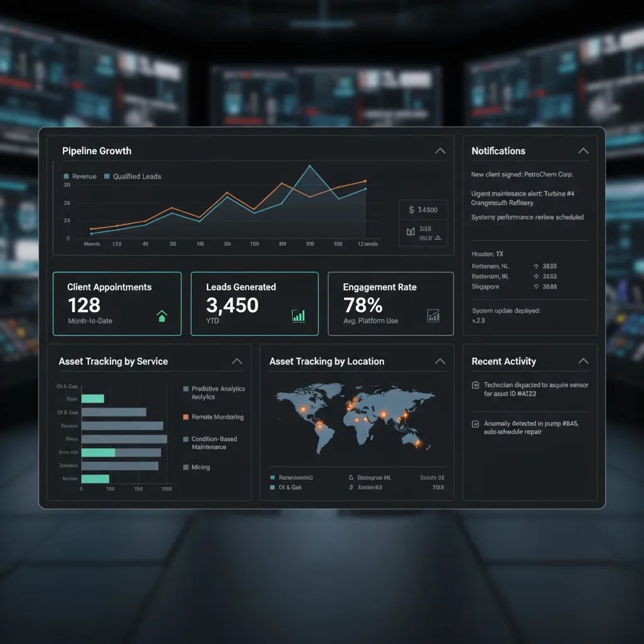Image resolution: width=644 pixels, height=644 pixels.
Task: Click green house icon in Client Appointments card
Action: click(x=162, y=316)
